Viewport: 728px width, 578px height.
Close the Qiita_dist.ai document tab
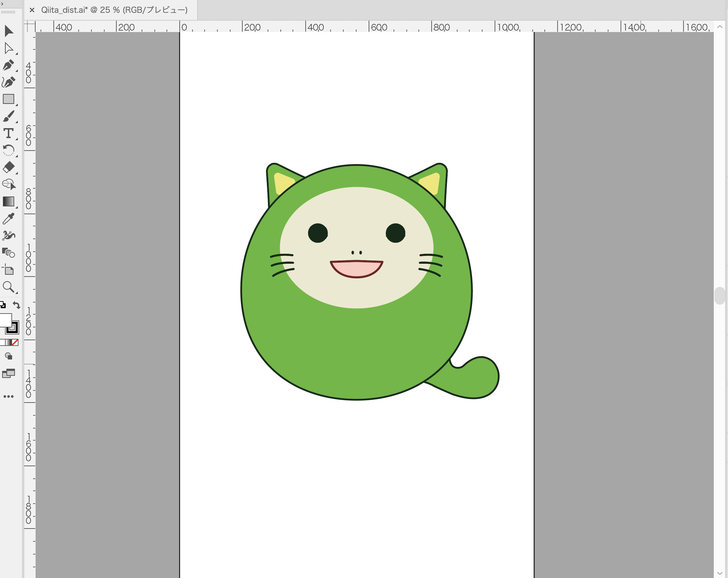tap(32, 10)
